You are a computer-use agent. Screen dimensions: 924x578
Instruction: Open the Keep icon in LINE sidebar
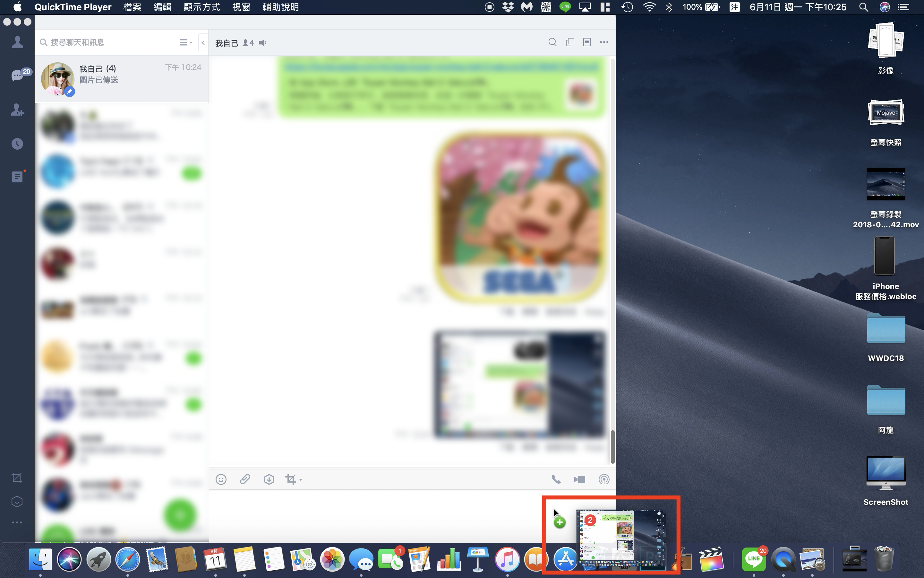tap(17, 502)
